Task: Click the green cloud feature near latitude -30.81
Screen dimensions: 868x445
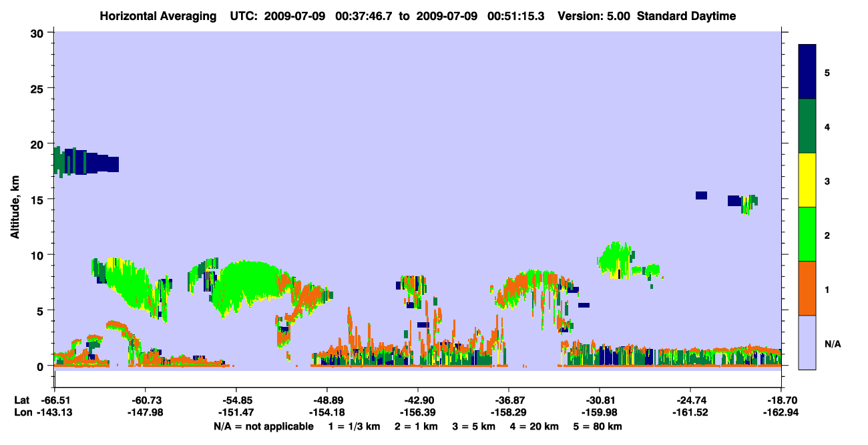Action: pos(617,259)
